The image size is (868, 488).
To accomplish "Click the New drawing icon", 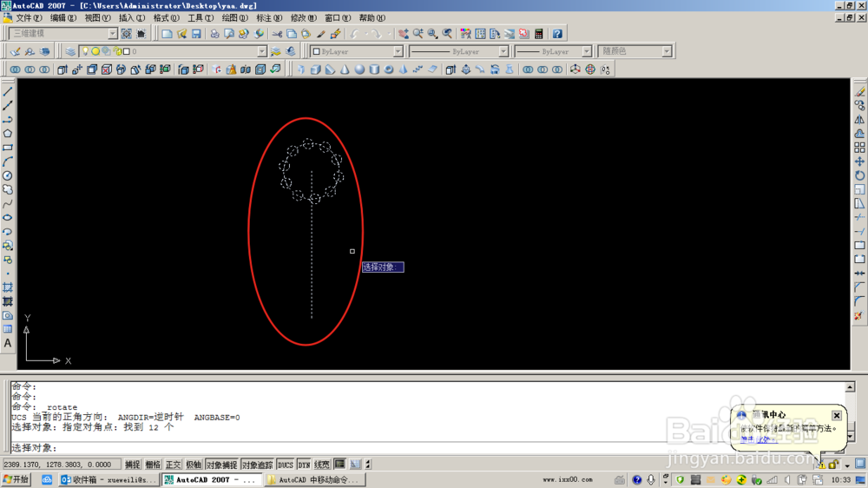I will click(167, 34).
